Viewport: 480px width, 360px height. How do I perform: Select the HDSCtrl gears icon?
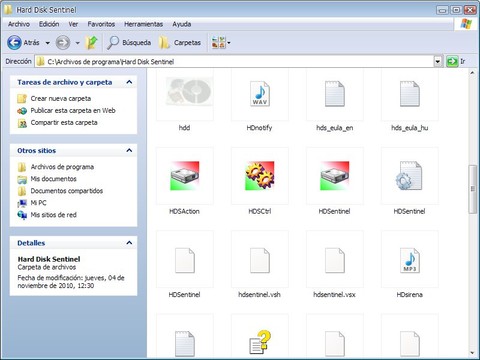[x=260, y=176]
